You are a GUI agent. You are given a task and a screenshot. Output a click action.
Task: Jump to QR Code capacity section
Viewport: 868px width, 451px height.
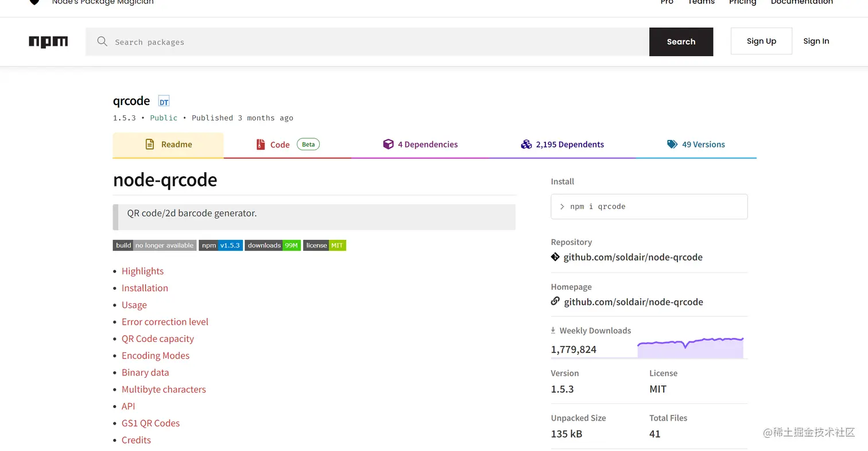158,339
